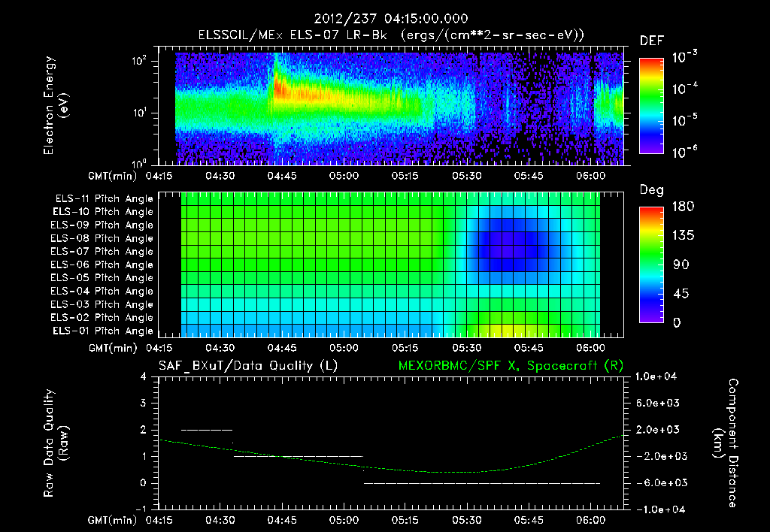Click the 'Raw Data Quality (Raw)' axis label
This screenshot has height=532, width=770.
pyautogui.click(x=56, y=443)
